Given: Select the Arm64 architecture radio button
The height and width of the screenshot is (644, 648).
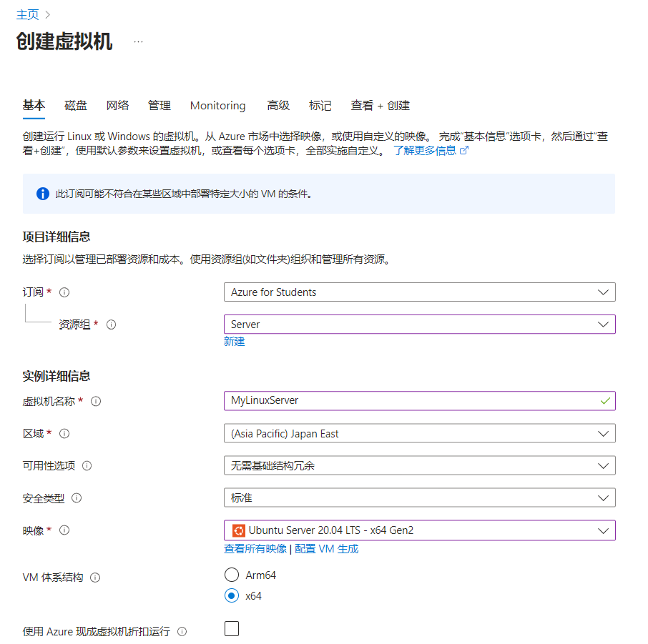Looking at the screenshot, I should tap(232, 575).
